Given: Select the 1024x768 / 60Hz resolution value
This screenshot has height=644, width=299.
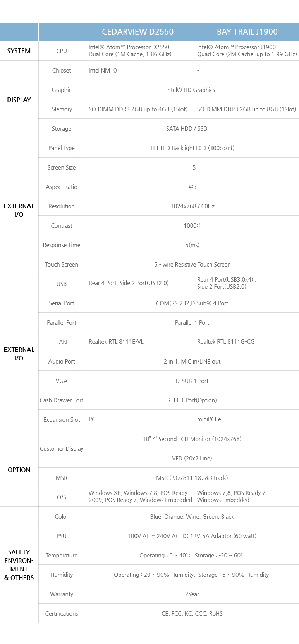Looking at the screenshot, I should 192,206.
